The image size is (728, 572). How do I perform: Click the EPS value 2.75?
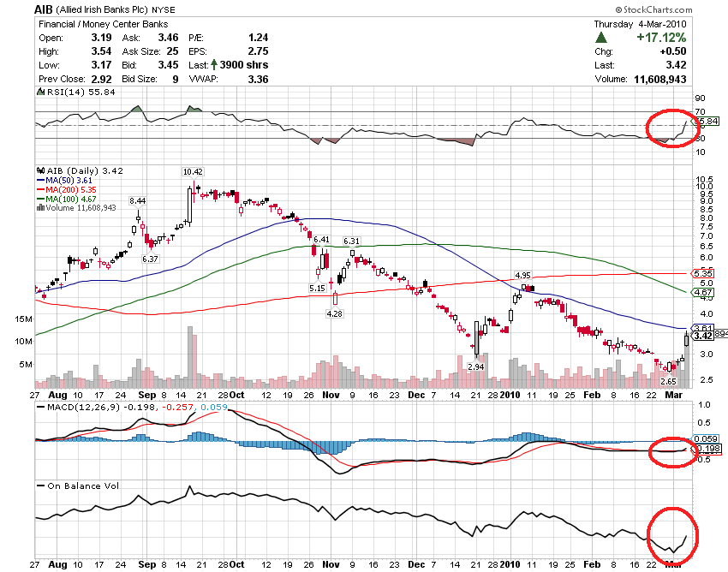[x=258, y=51]
